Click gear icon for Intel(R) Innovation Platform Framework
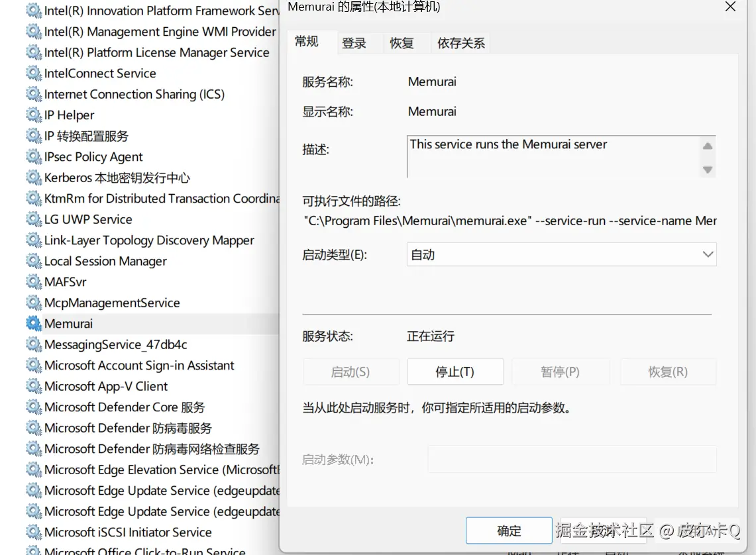This screenshot has height=555, width=756. pyautogui.click(x=34, y=11)
